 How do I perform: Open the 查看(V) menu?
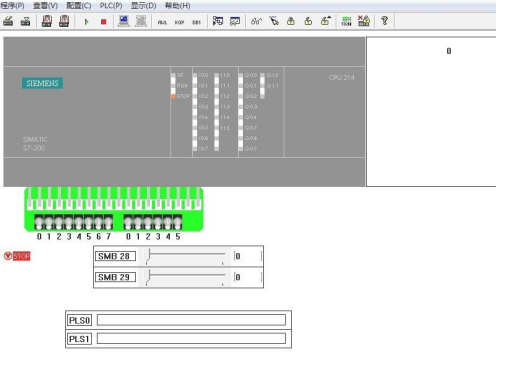(x=45, y=6)
